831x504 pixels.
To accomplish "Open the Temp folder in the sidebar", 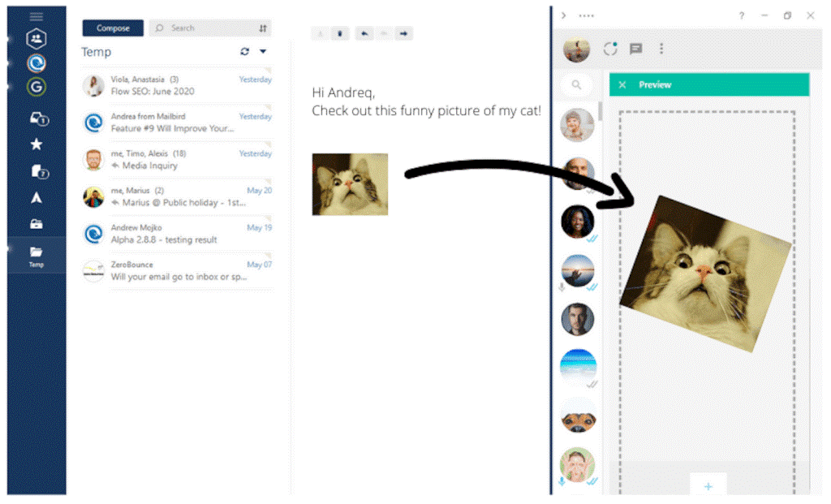I will pos(36,256).
